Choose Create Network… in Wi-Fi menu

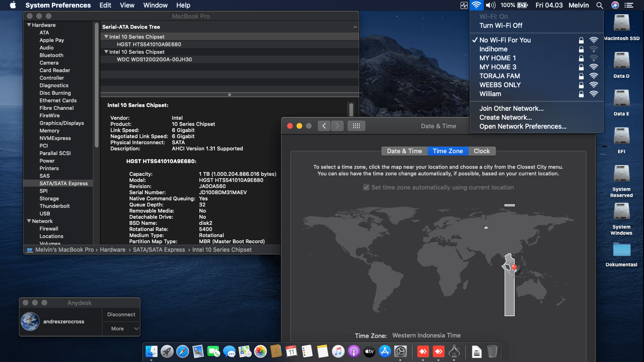click(505, 117)
